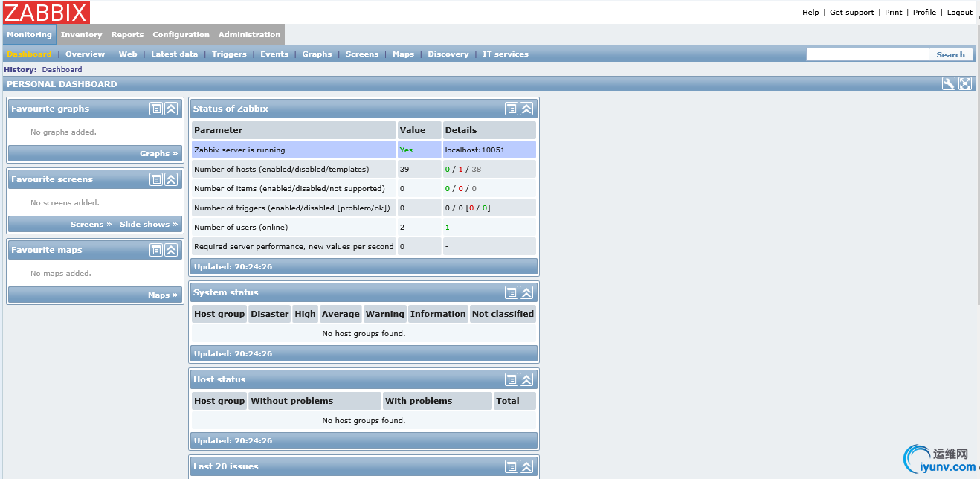Open dashboard configuration wrench icon
This screenshot has width=980, height=479.
click(949, 84)
